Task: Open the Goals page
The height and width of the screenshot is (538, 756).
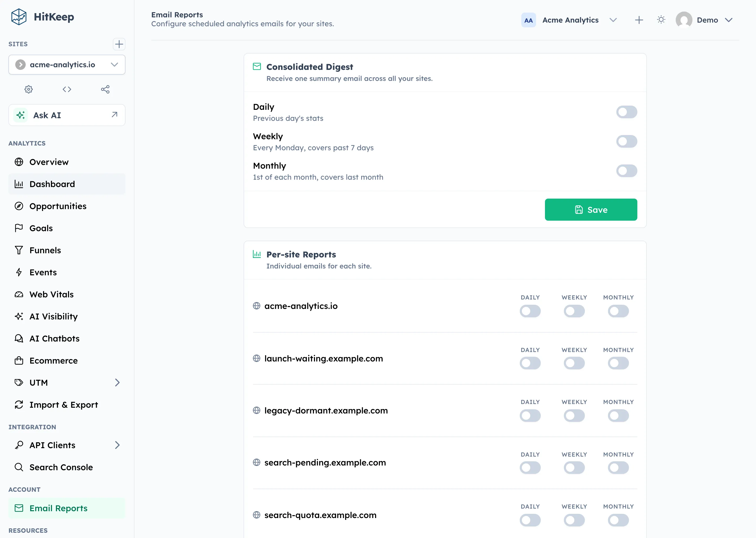Action: (x=67, y=228)
